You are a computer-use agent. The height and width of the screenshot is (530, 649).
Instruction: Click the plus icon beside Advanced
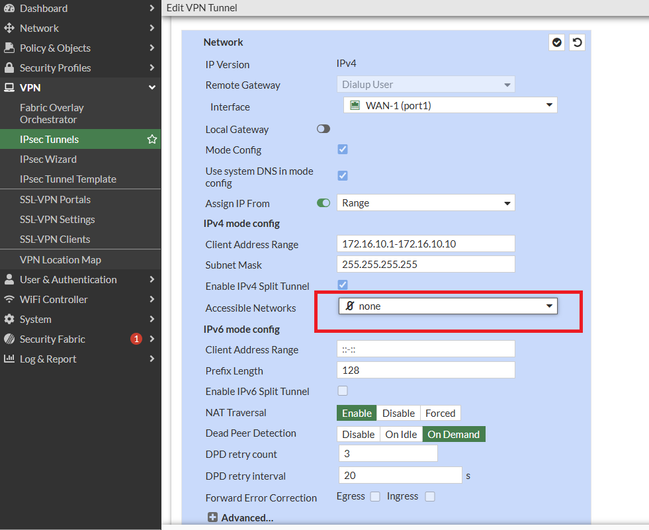[212, 517]
